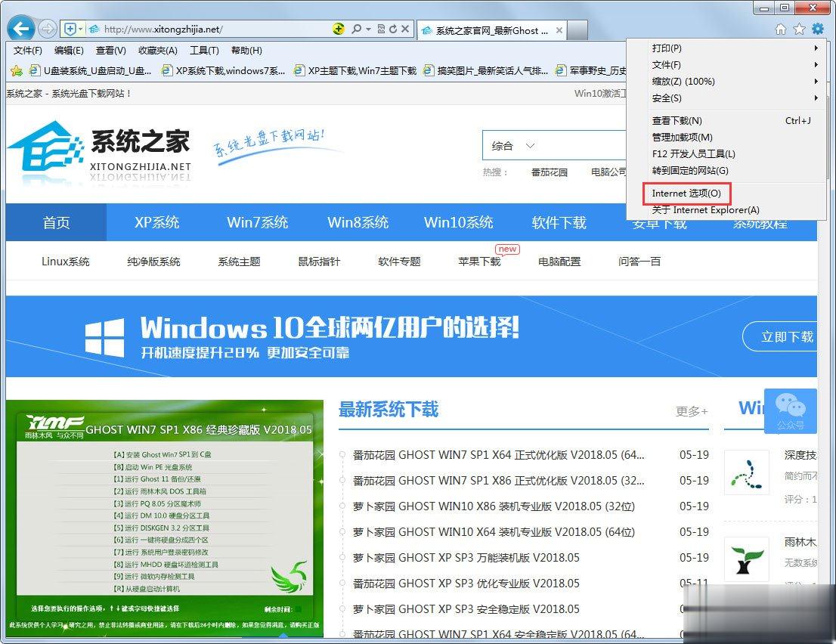Open the 文件(F) menu in menu bar
The width and height of the screenshot is (836, 644).
27,51
